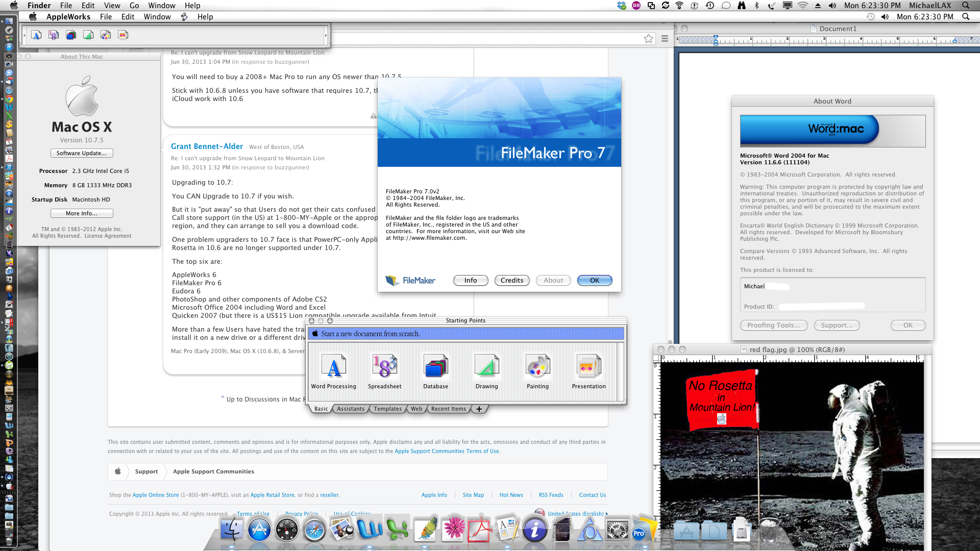Click the plus tab in Starting Points
980x551 pixels.
click(x=479, y=409)
